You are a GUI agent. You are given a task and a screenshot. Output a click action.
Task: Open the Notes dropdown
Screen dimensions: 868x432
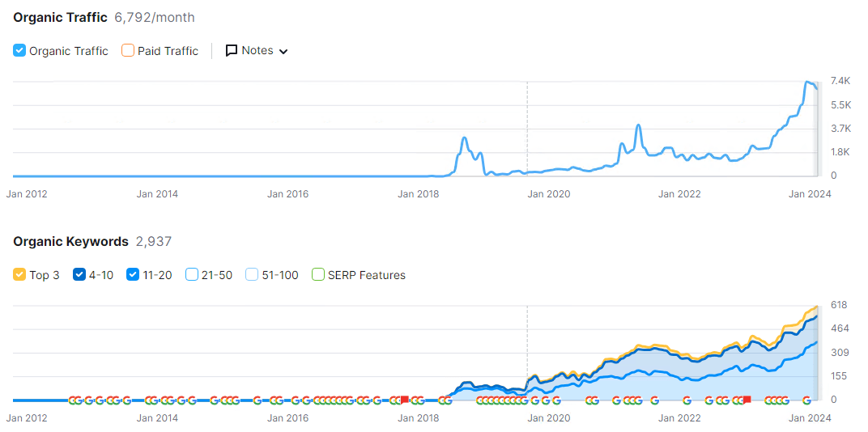[x=256, y=50]
